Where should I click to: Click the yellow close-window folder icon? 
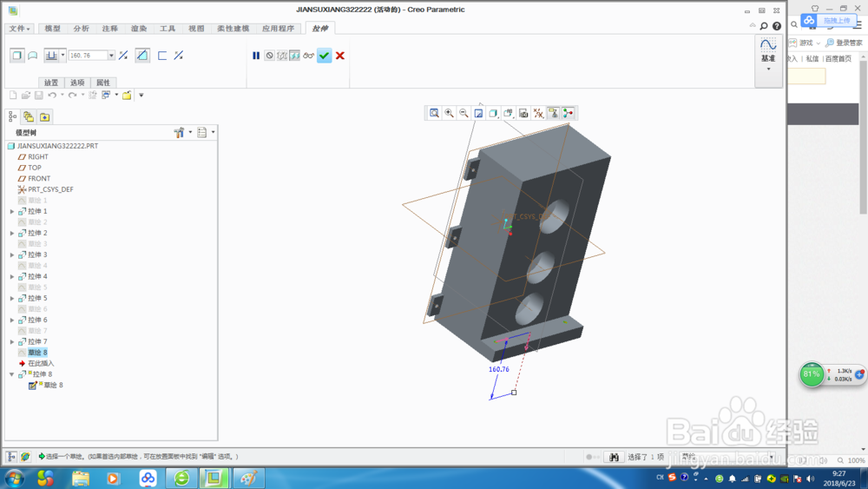[x=127, y=96]
